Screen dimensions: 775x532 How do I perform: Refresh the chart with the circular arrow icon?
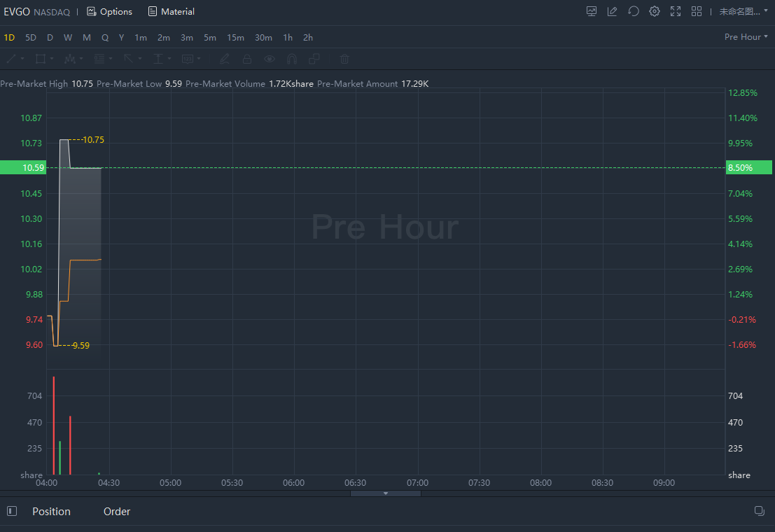[x=633, y=11]
